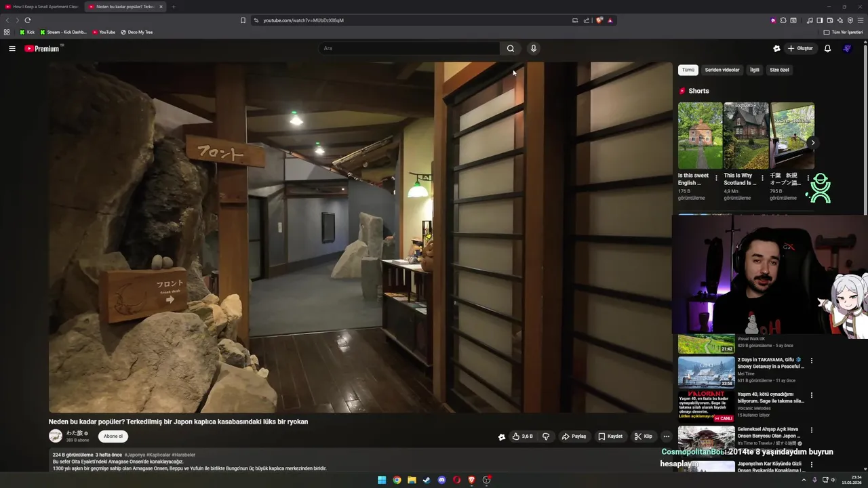Click the sparkle icon left of like button
The image size is (868, 488).
pyautogui.click(x=502, y=437)
